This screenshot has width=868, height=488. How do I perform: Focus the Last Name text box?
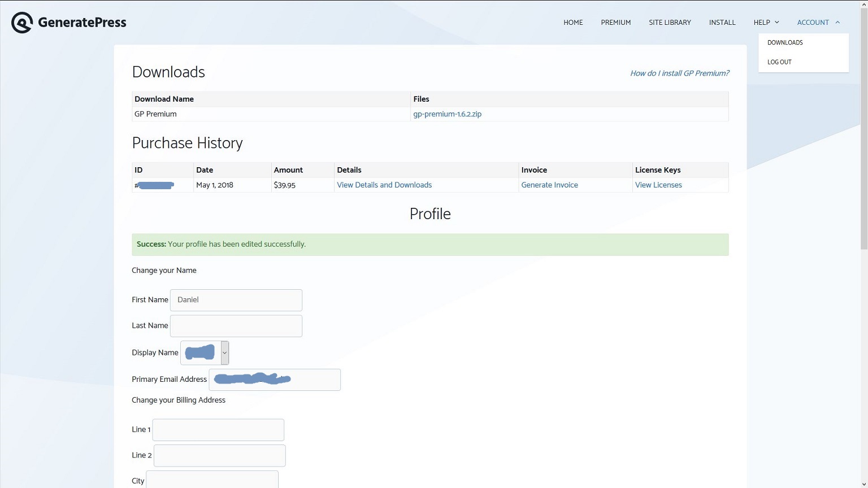tap(236, 326)
